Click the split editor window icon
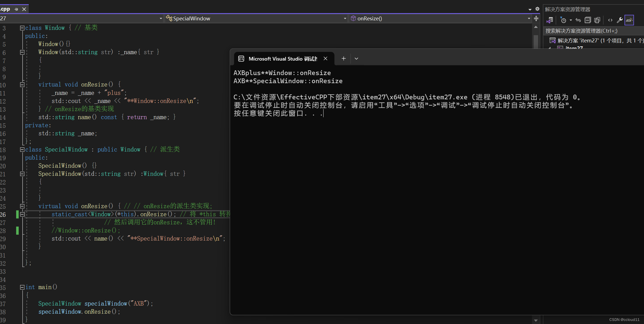The width and height of the screenshot is (644, 324). click(536, 19)
